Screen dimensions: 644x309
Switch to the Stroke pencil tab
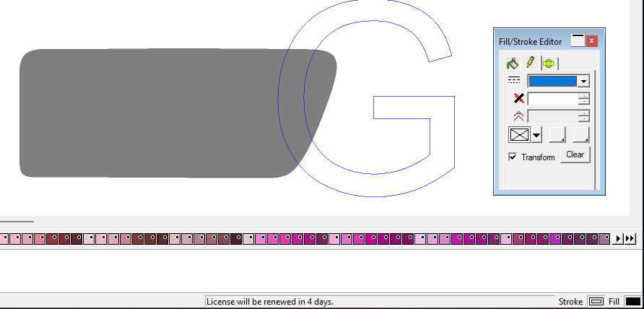pyautogui.click(x=530, y=63)
